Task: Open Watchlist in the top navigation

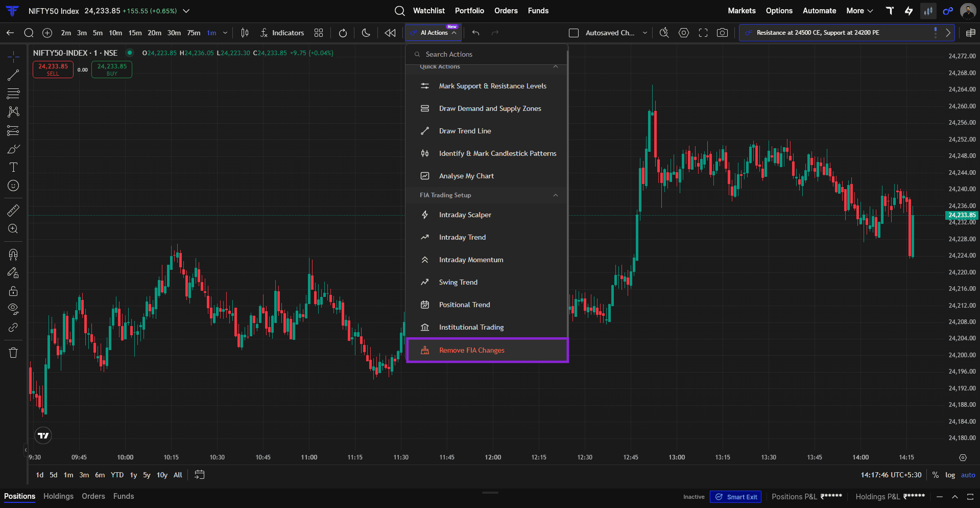Action: 429,11
